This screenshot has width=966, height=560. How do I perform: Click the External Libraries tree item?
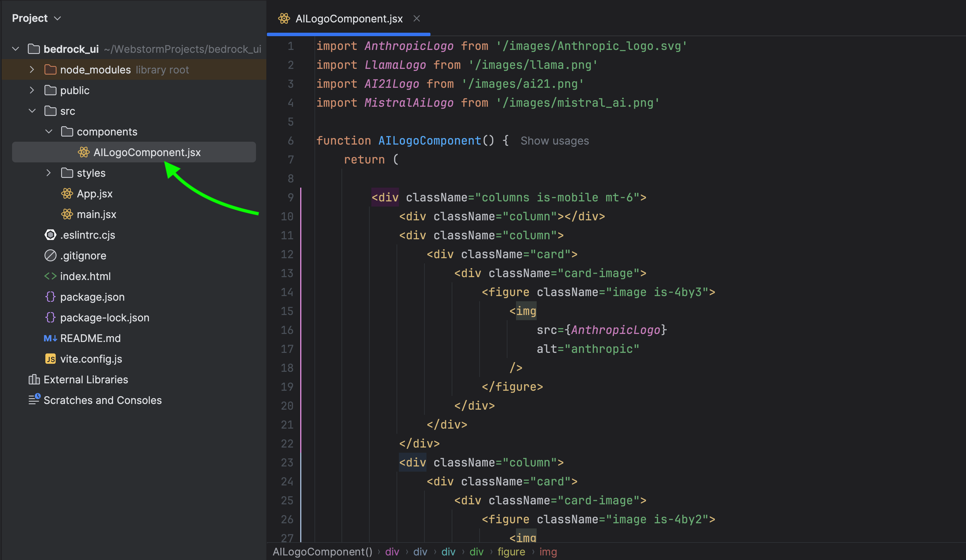point(85,379)
